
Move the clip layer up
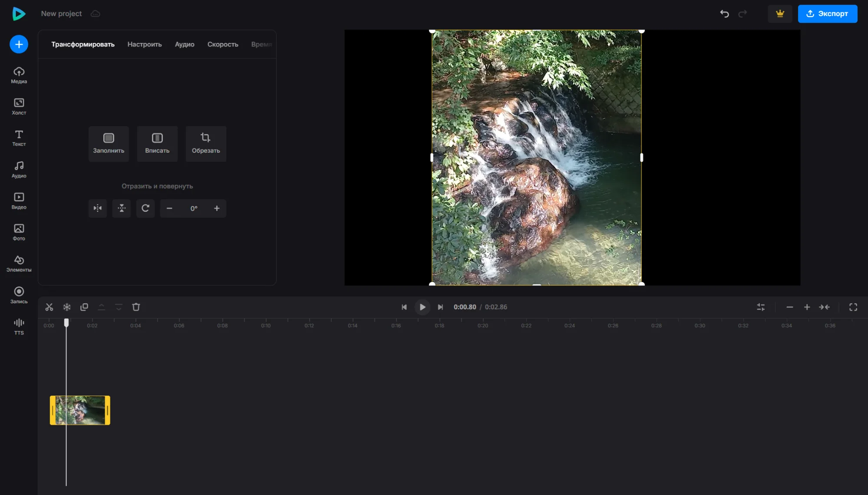102,307
